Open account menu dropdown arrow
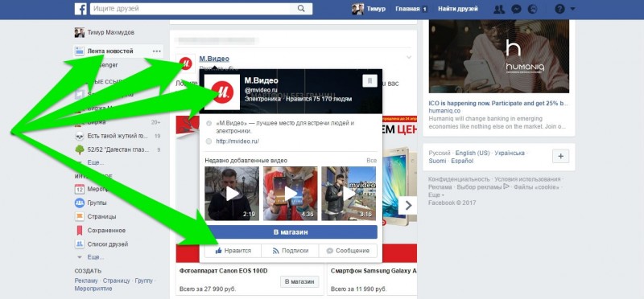Viewport: 644px width, 299px height. 572,9
